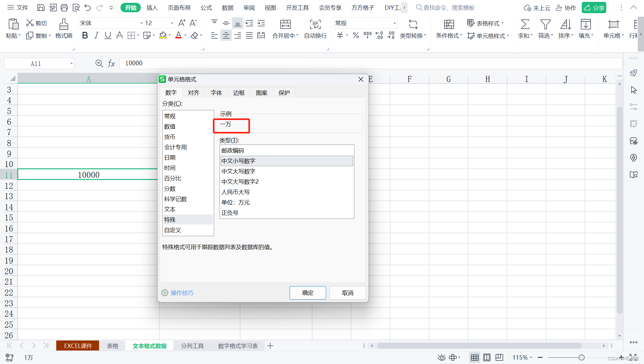Click the AutoSum (求和) icon
644x364 pixels.
(525, 24)
